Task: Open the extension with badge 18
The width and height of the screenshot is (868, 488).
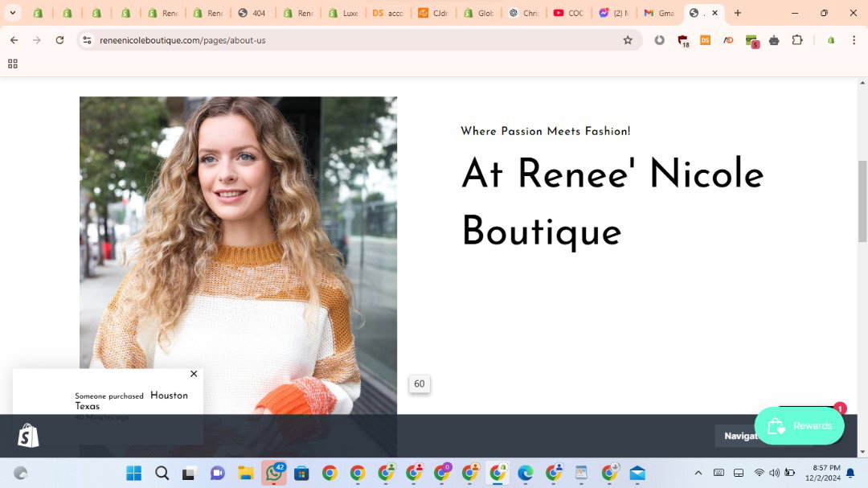Action: tap(682, 40)
